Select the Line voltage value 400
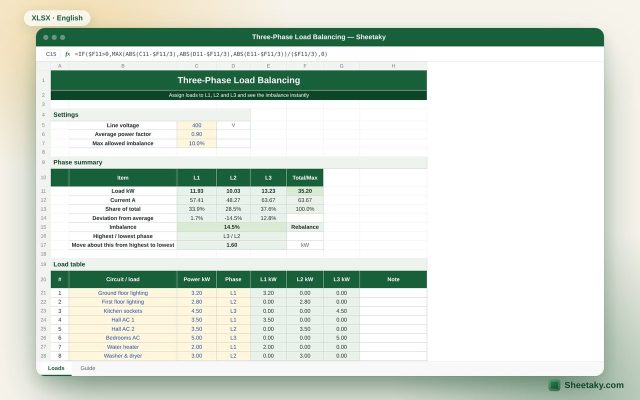This screenshot has width=640, height=400. point(197,125)
